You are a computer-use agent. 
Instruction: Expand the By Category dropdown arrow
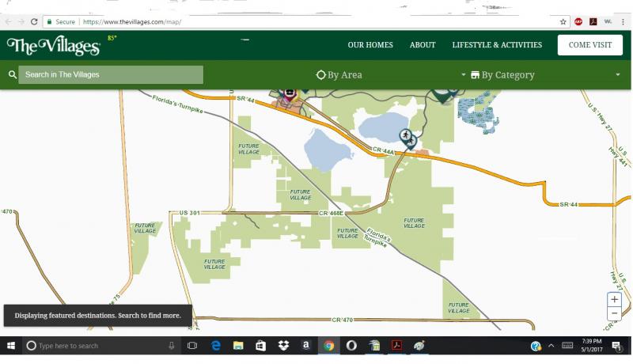coord(618,74)
